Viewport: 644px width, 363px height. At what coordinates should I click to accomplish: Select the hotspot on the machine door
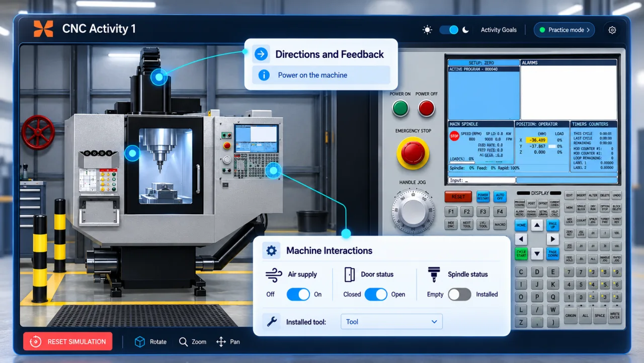132,154
